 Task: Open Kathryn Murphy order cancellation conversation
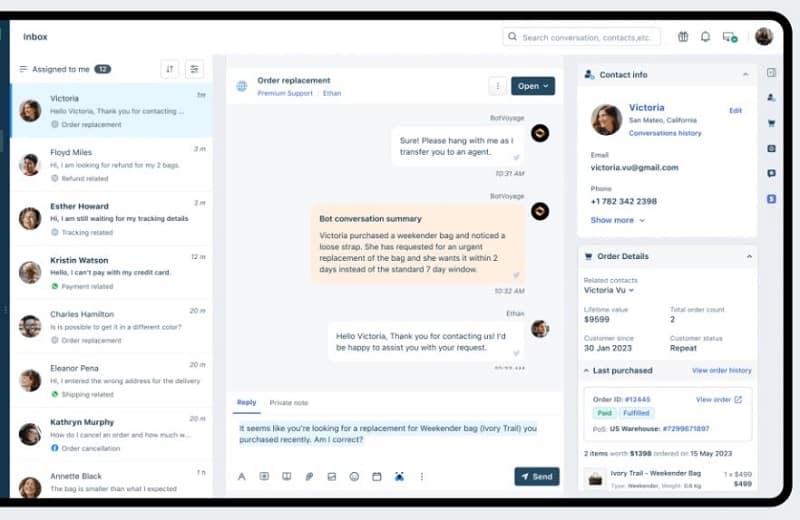pos(112,435)
